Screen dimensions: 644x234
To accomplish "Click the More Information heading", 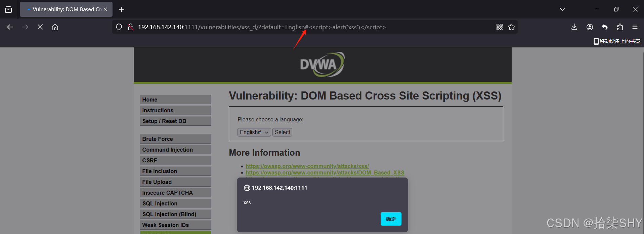I will [264, 153].
